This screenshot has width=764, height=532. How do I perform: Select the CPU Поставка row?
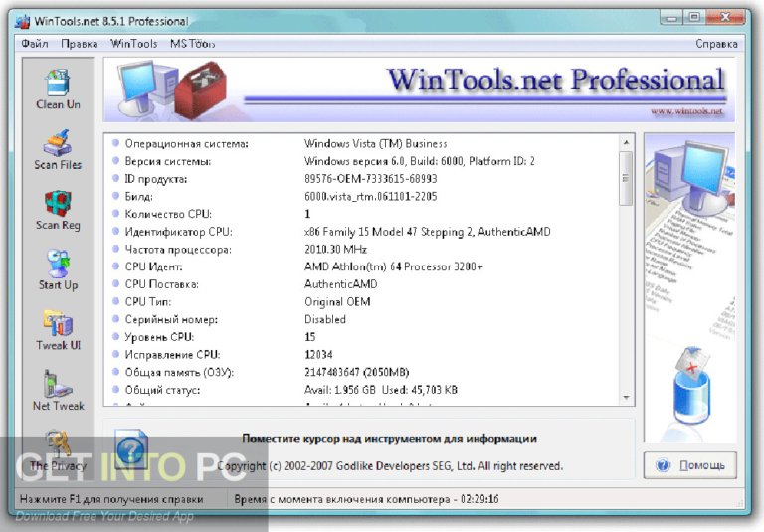[361, 284]
